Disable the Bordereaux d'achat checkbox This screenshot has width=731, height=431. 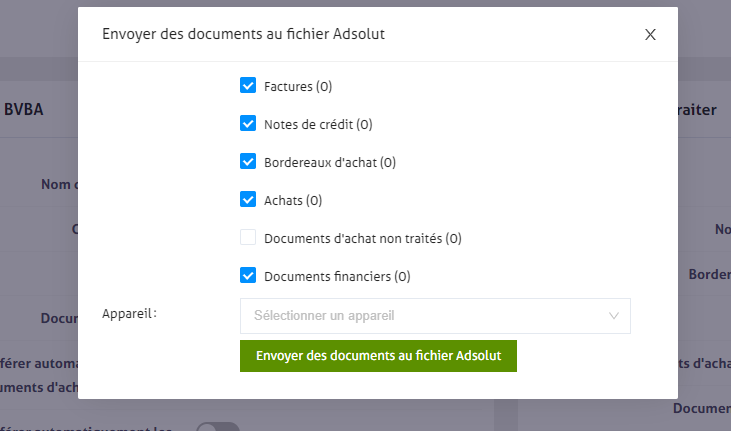(x=248, y=161)
